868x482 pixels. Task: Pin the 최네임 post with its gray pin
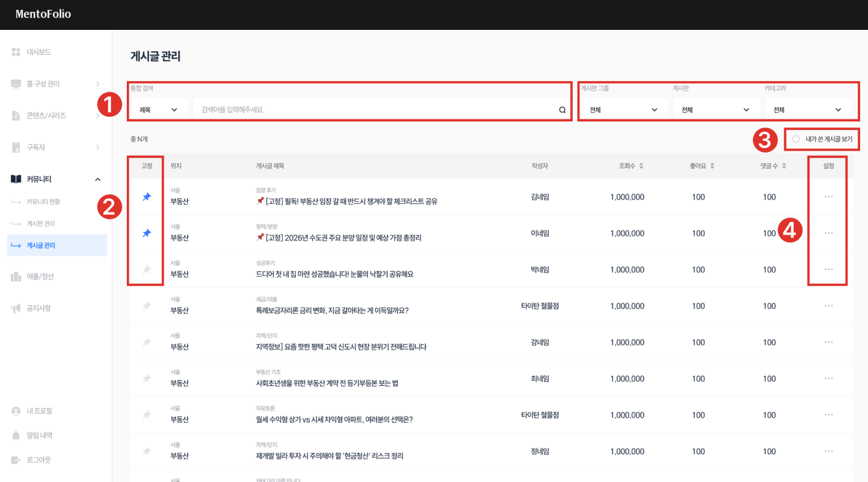pos(147,379)
